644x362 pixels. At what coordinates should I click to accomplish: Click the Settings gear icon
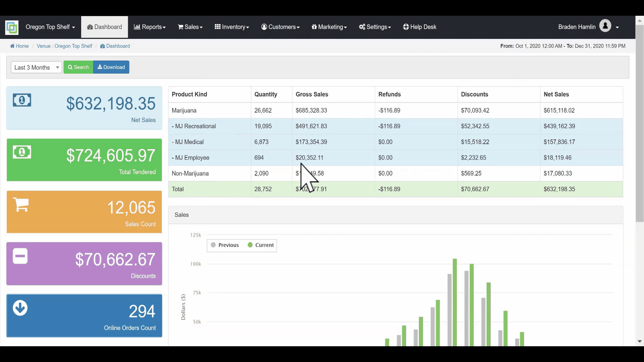coord(362,27)
